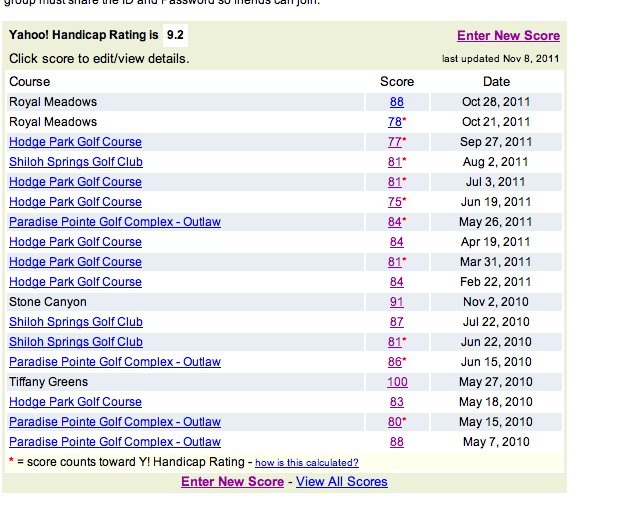View score 86 from Jun 15, 2010
Screen dimensions: 621x506
pyautogui.click(x=395, y=362)
